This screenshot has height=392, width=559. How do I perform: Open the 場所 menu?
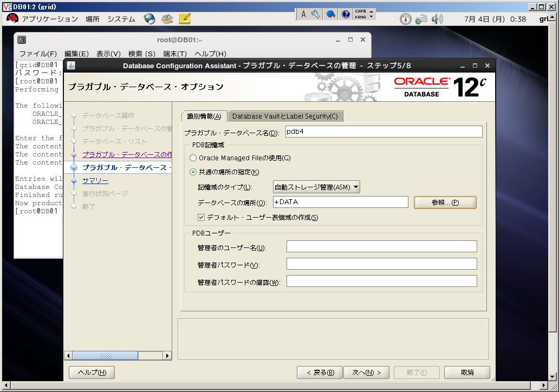[x=92, y=19]
